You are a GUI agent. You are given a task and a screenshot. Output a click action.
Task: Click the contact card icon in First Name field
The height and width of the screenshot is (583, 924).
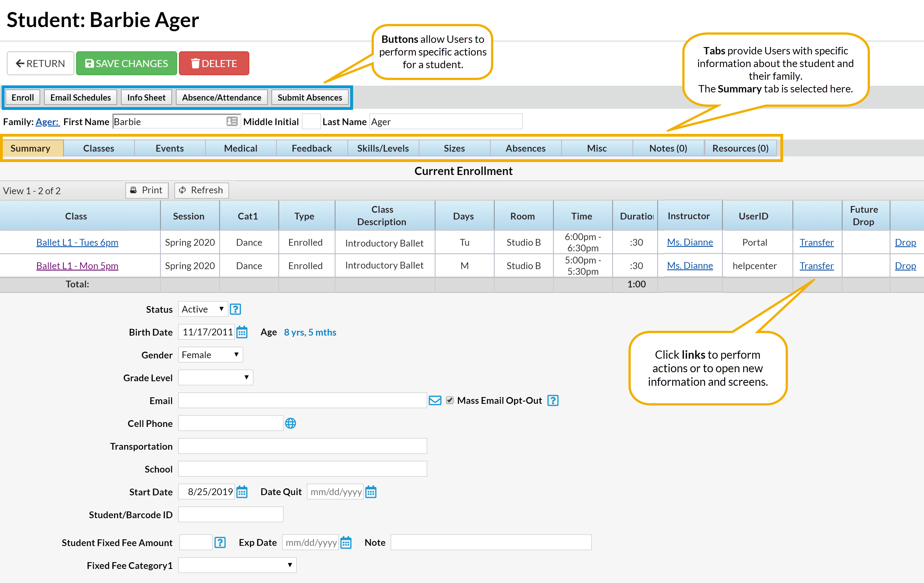[x=232, y=122]
